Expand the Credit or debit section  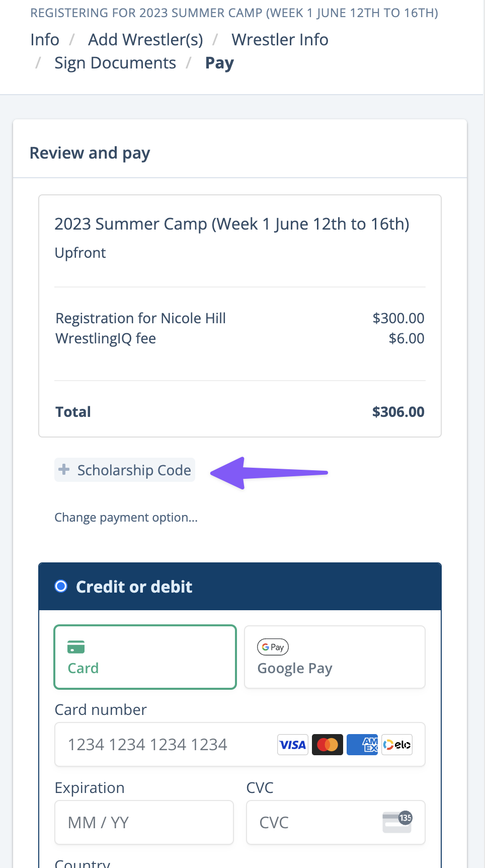134,586
